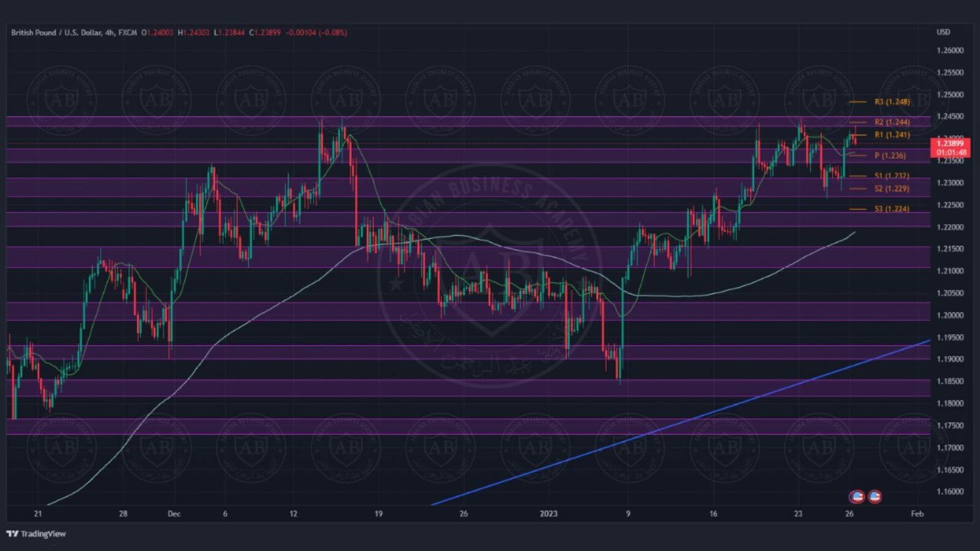The height and width of the screenshot is (551, 980).
Task: Click the close value C1.23899
Action: (x=265, y=33)
